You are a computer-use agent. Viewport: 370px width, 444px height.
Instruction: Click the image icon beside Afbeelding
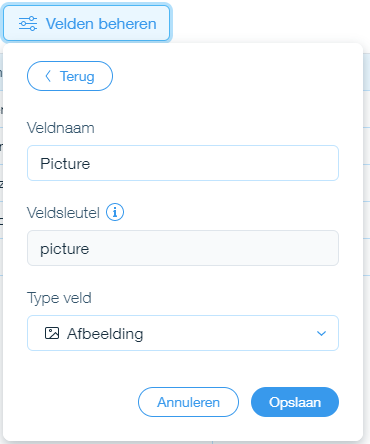pyautogui.click(x=52, y=333)
